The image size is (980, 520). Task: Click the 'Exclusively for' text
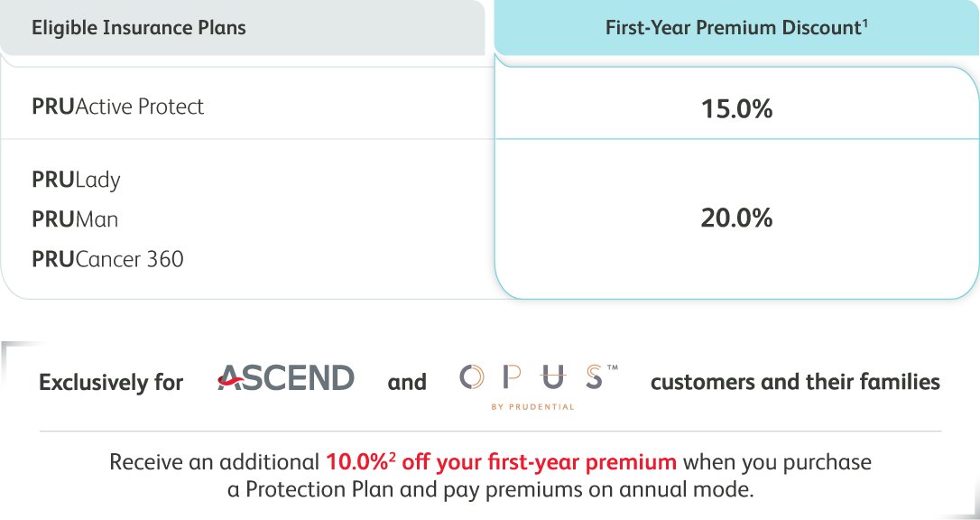(x=111, y=382)
